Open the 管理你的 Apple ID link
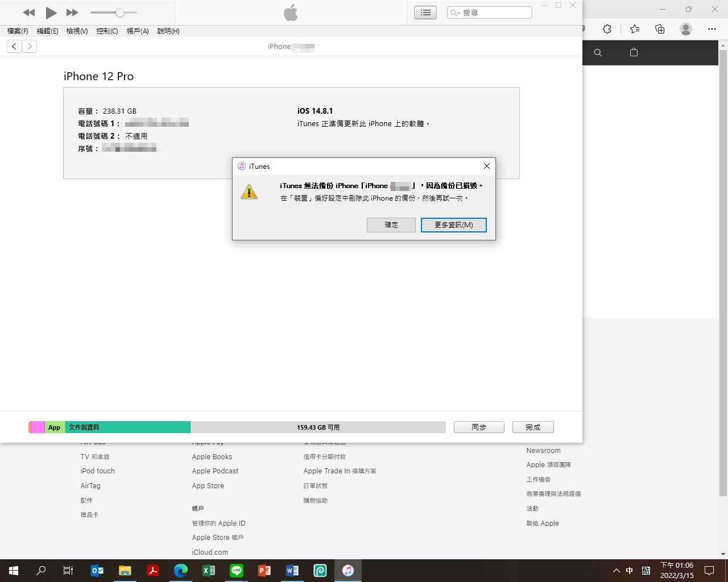Screen dimensions: 728x582 (x=218, y=523)
